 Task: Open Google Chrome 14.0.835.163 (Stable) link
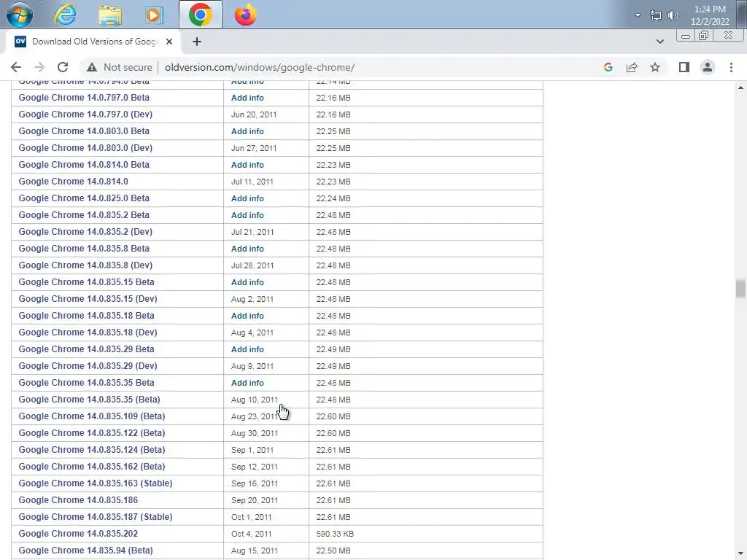tap(96, 483)
